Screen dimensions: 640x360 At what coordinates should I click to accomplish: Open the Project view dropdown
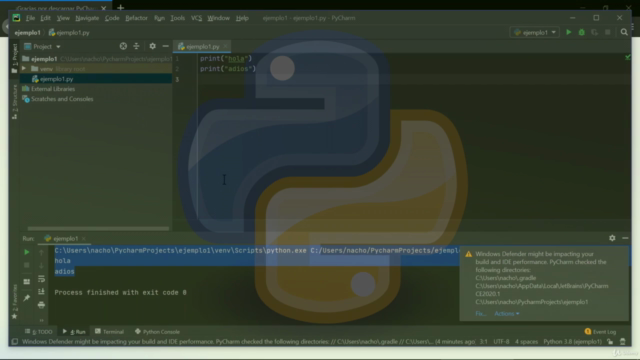coord(42,47)
